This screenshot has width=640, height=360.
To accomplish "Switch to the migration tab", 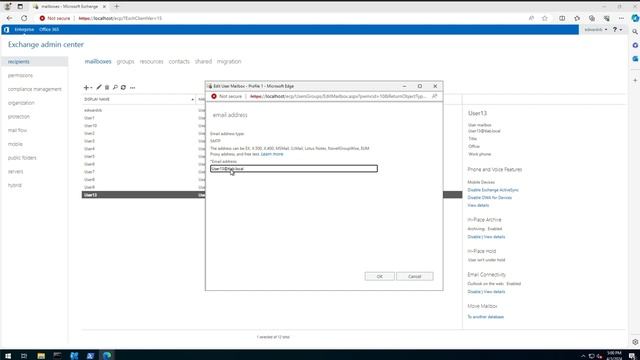I will pos(229,62).
